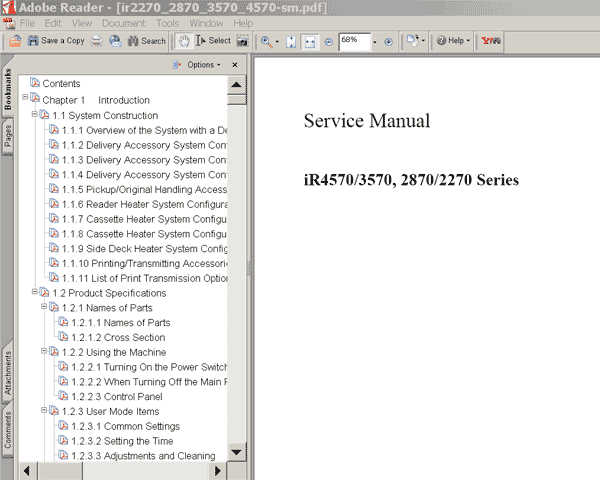Go to 1.1.5 Pickup/Original Handling bookmark
This screenshot has height=480, width=600.
(145, 189)
